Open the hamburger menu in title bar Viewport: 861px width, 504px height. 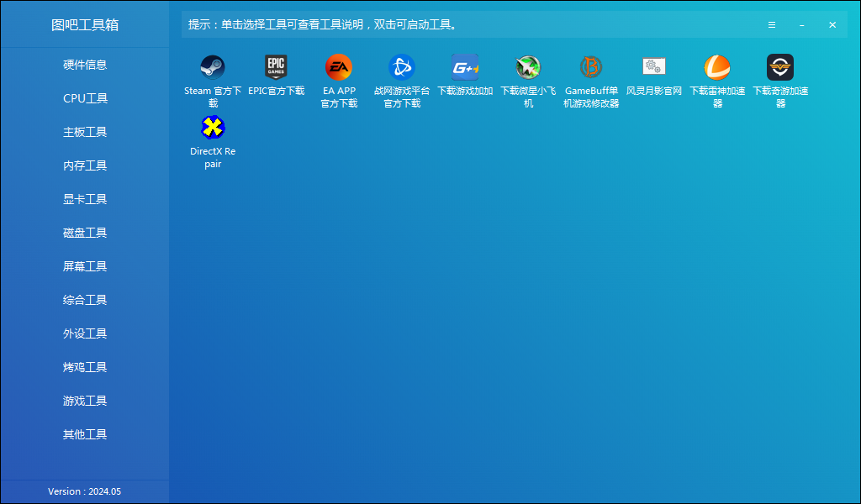tap(772, 25)
